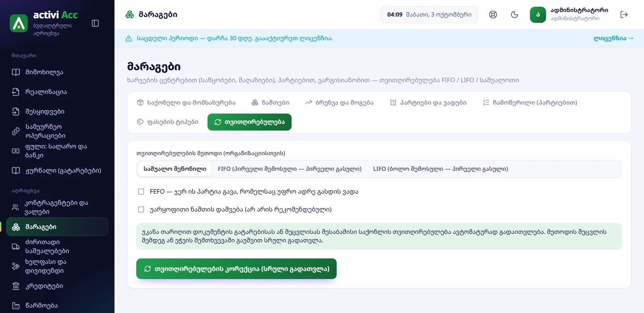Open the help lifebuoy icon

click(x=493, y=15)
